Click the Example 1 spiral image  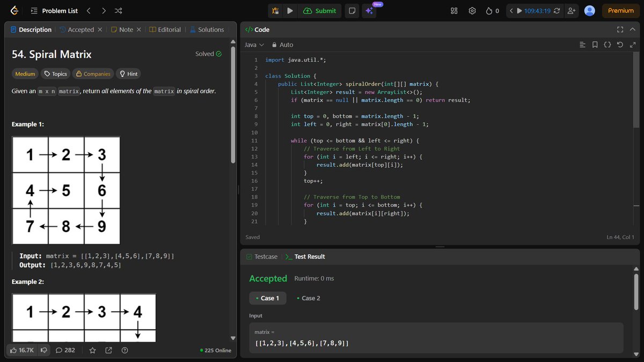click(66, 190)
